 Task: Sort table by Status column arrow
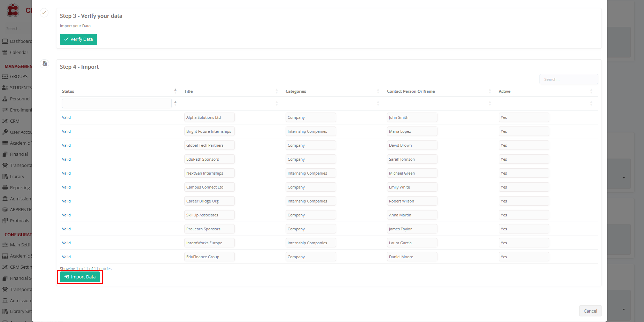pos(175,91)
